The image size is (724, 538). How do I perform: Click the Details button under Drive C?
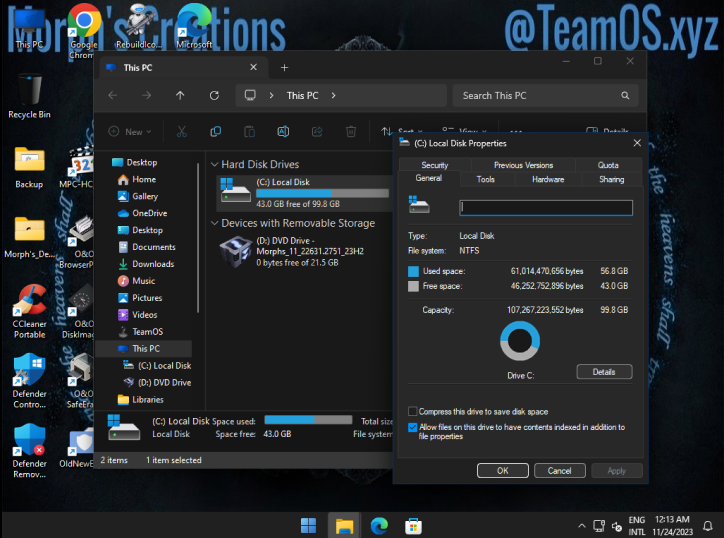[604, 372]
